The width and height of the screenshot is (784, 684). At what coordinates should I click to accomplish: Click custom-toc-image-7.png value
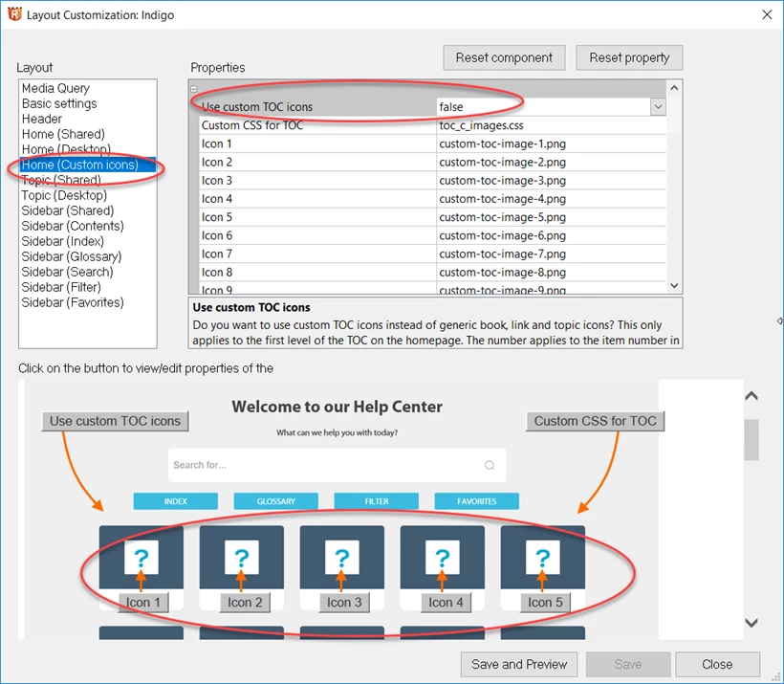503,254
